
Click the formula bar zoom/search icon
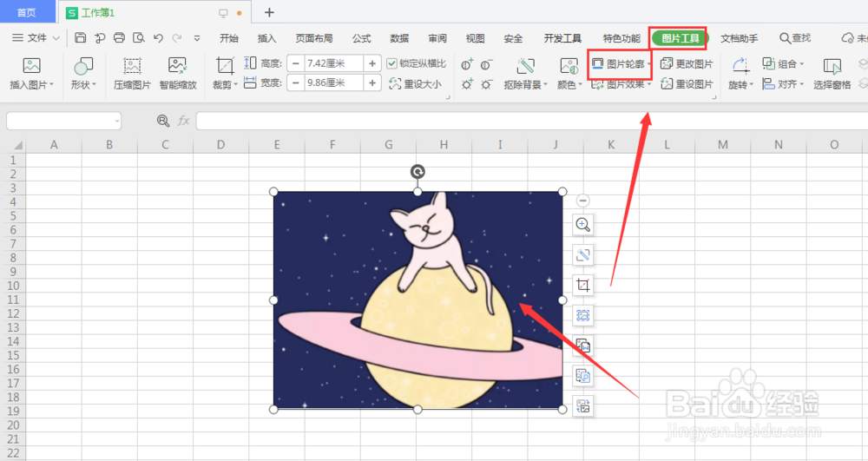[x=163, y=121]
